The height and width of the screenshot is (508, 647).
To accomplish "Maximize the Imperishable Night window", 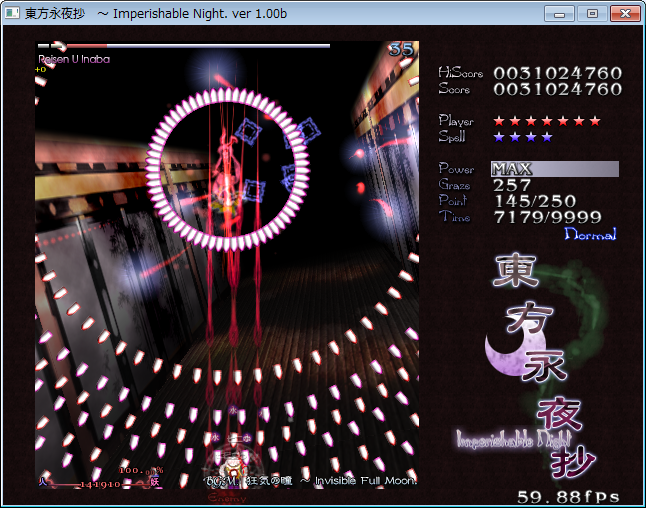I will pyautogui.click(x=592, y=13).
